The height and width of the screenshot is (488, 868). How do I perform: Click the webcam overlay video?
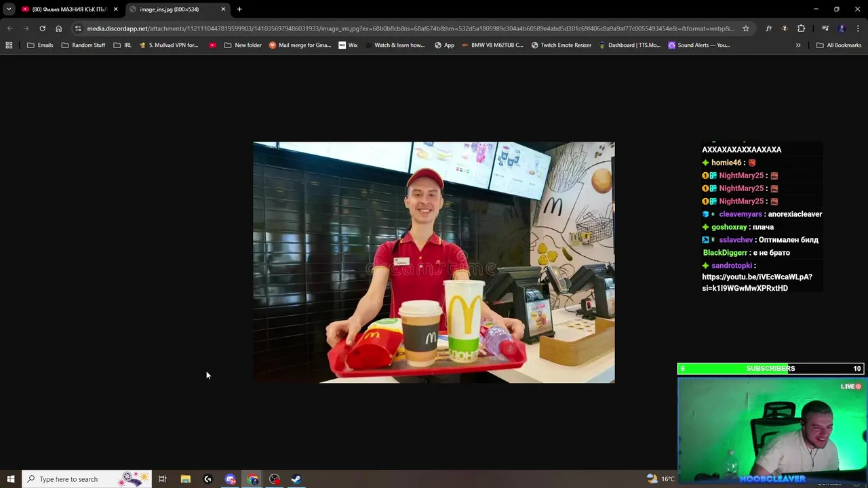pos(772,430)
